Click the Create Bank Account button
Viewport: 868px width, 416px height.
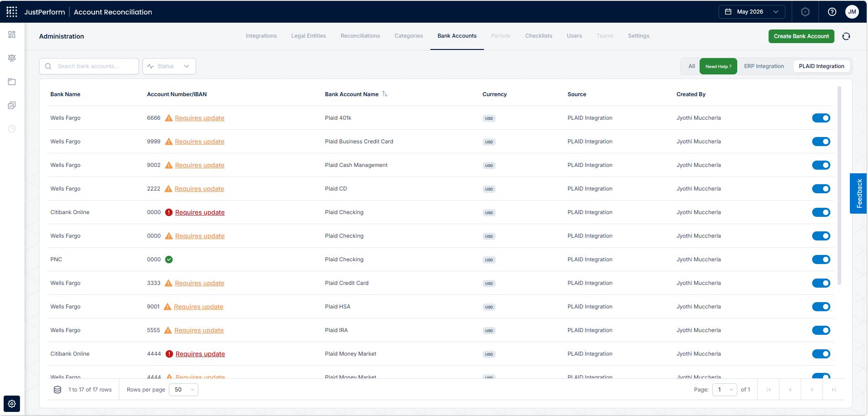(x=801, y=36)
